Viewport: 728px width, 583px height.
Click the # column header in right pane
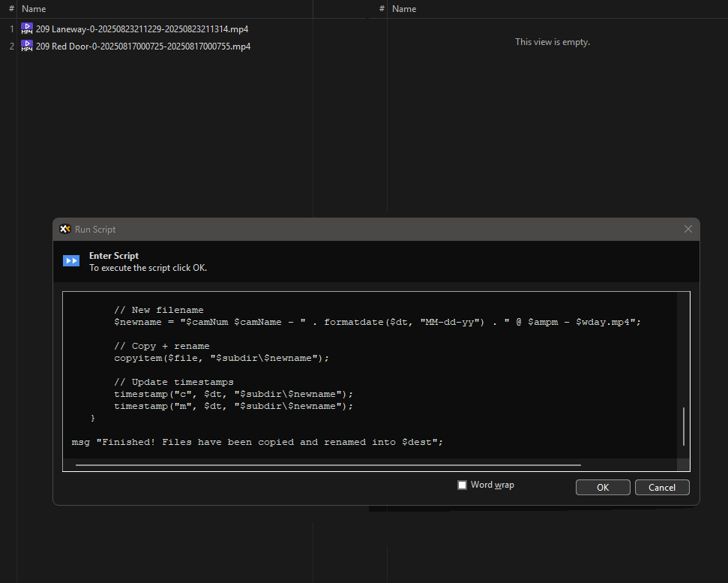(382, 9)
